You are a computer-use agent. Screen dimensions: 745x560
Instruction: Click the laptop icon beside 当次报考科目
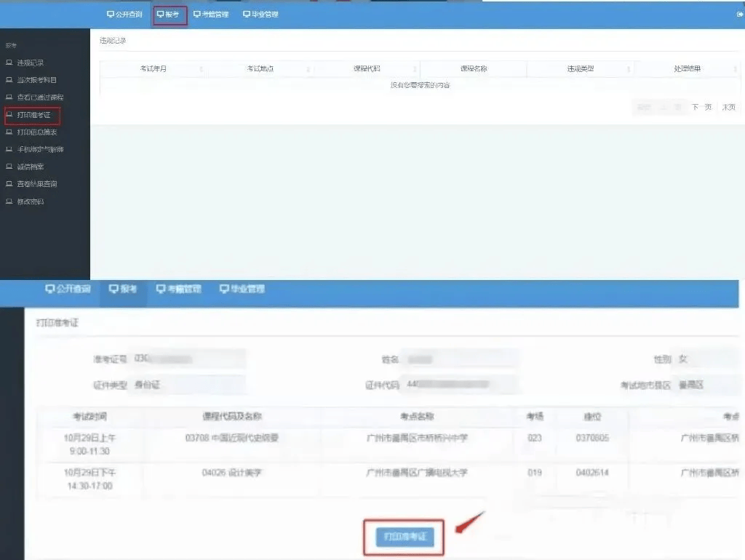pos(9,80)
